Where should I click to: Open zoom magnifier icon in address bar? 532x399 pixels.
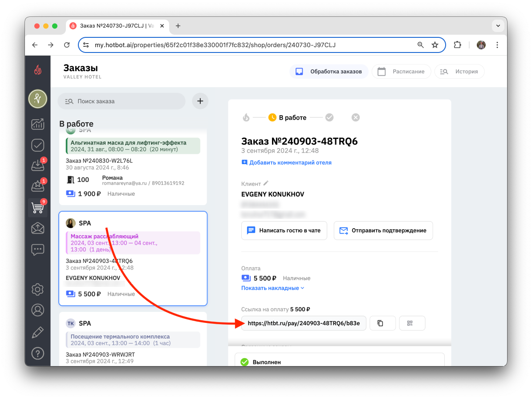(x=420, y=45)
